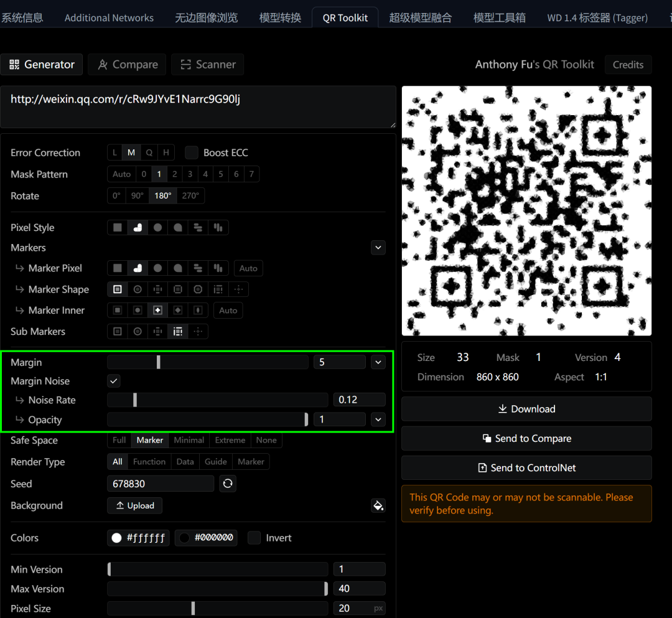This screenshot has height=618, width=672.
Task: Choose square Marker Pixel style
Action: tap(117, 268)
